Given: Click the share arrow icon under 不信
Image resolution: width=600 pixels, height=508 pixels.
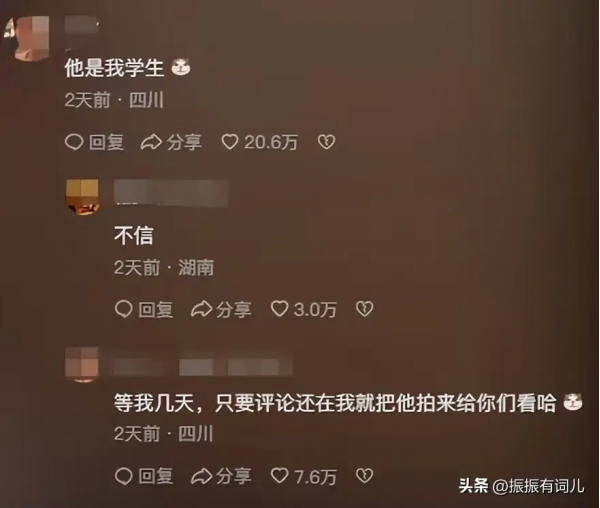Looking at the screenshot, I should [201, 309].
